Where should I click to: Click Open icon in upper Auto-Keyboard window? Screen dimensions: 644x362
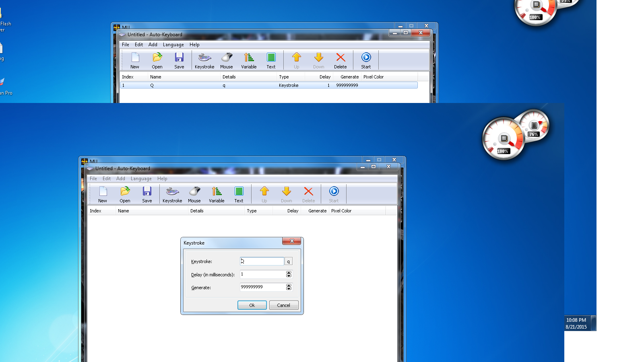coord(157,60)
